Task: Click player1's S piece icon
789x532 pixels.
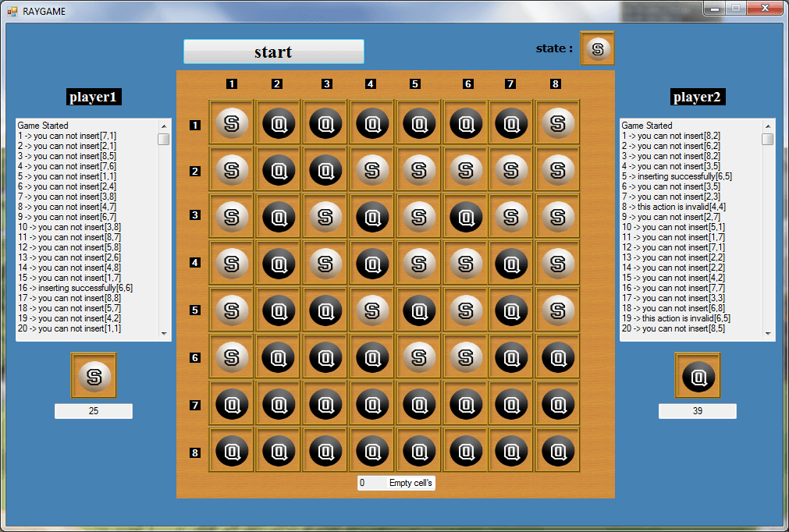Action: click(x=94, y=376)
